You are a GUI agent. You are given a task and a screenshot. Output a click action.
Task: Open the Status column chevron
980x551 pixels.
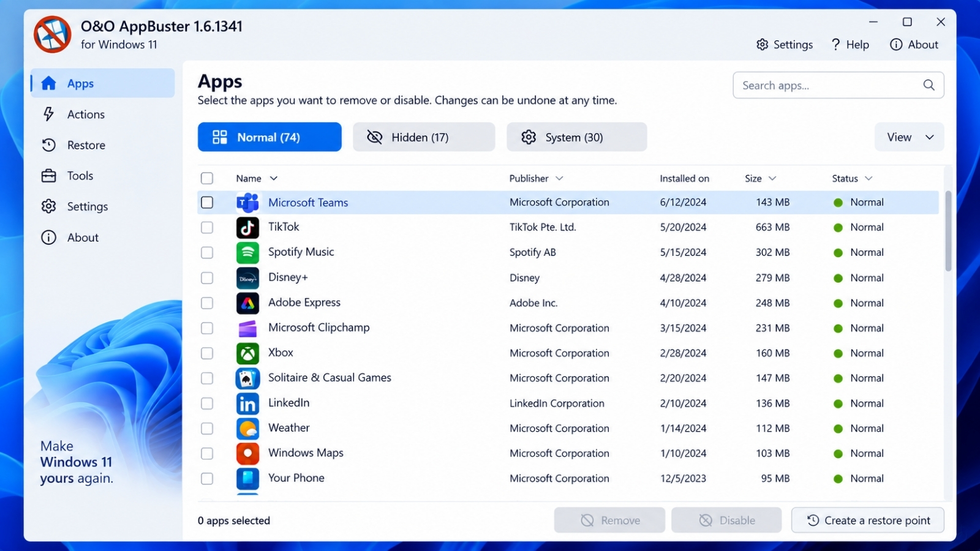[x=869, y=178]
